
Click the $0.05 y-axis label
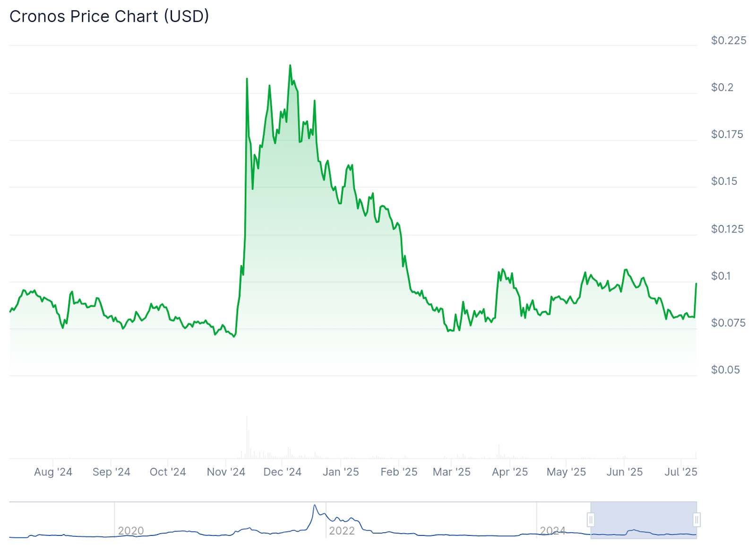coord(725,370)
